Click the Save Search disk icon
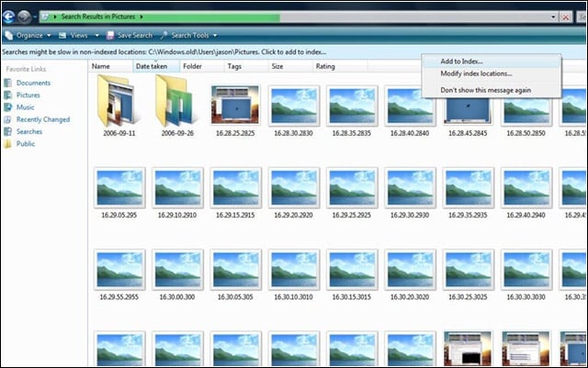588x368 pixels. pyautogui.click(x=110, y=35)
